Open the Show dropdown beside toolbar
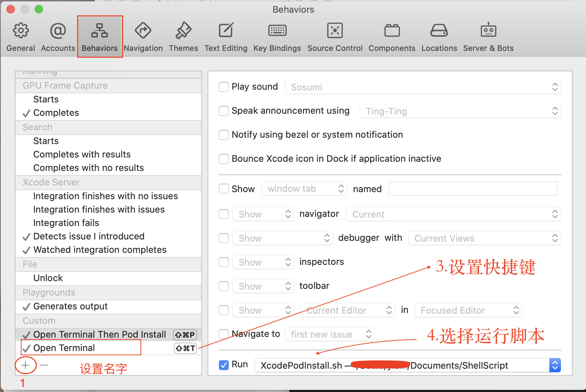The image size is (586, 392). (x=263, y=286)
